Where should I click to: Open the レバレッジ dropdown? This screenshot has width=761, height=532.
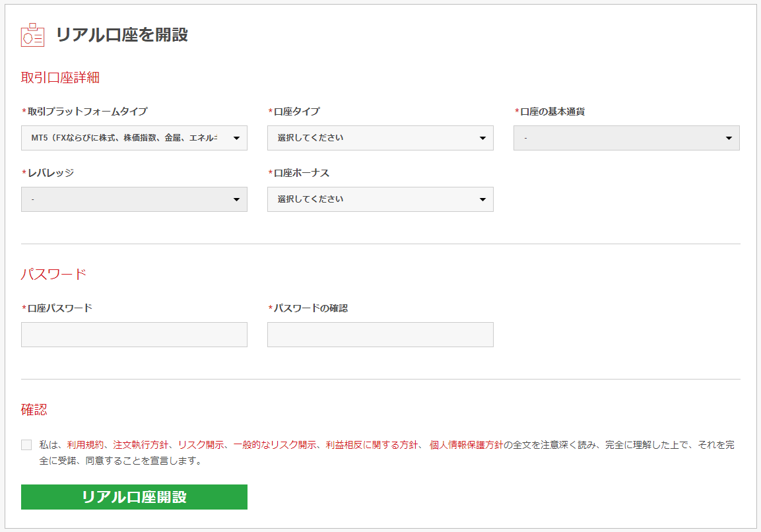pos(134,199)
